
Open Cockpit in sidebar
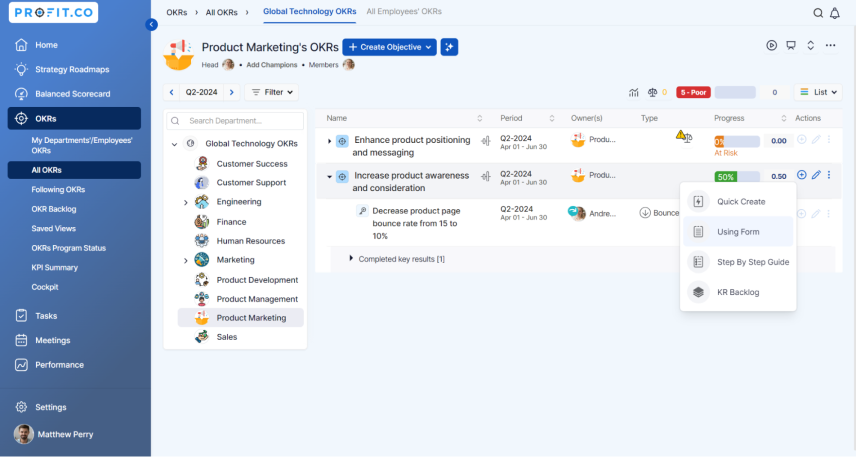pos(45,287)
